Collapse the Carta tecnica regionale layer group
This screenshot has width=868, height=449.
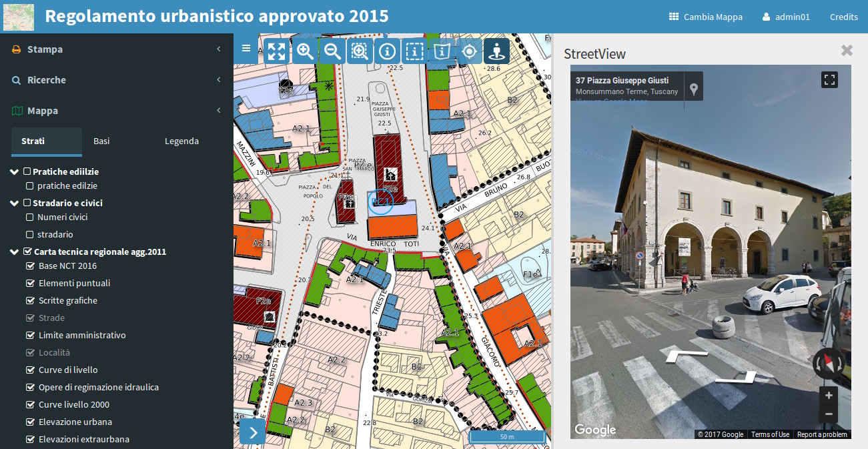point(14,252)
